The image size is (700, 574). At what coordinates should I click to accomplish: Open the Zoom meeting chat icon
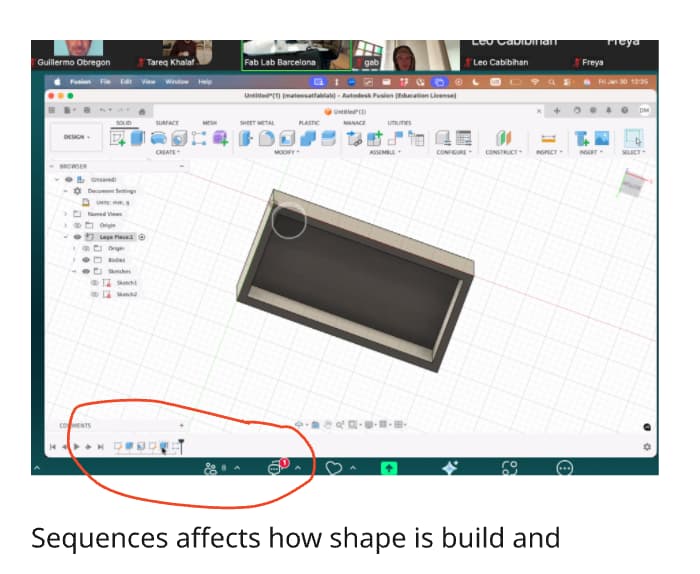(x=274, y=468)
